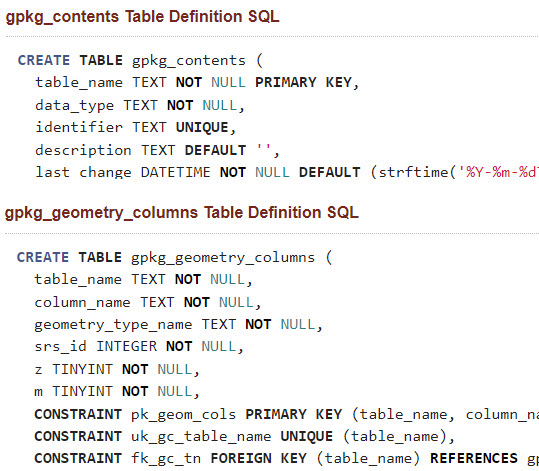
Task: Click the 'm TINYINT NOT NULL' line
Action: tap(117, 392)
